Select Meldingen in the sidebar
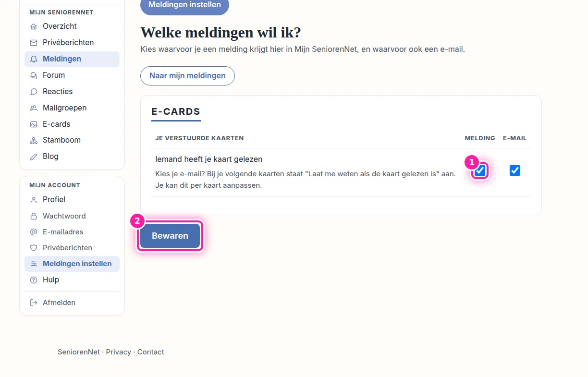The height and width of the screenshot is (377, 588). (72, 59)
